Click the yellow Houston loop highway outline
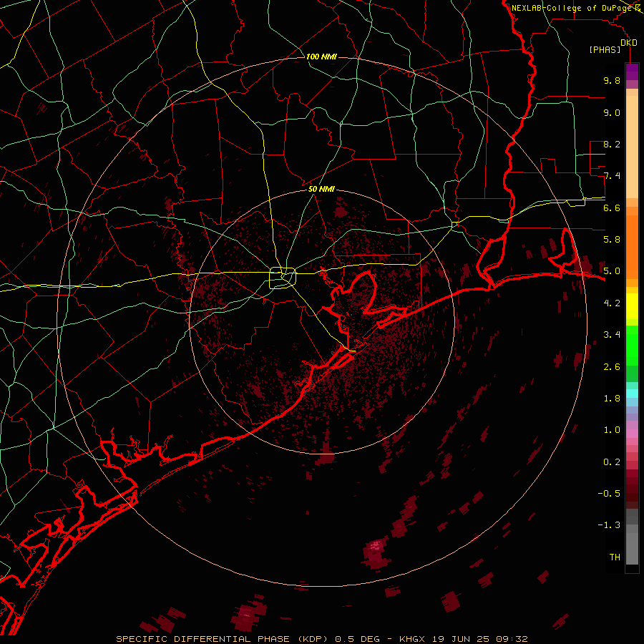The width and height of the screenshot is (644, 644). click(x=283, y=278)
